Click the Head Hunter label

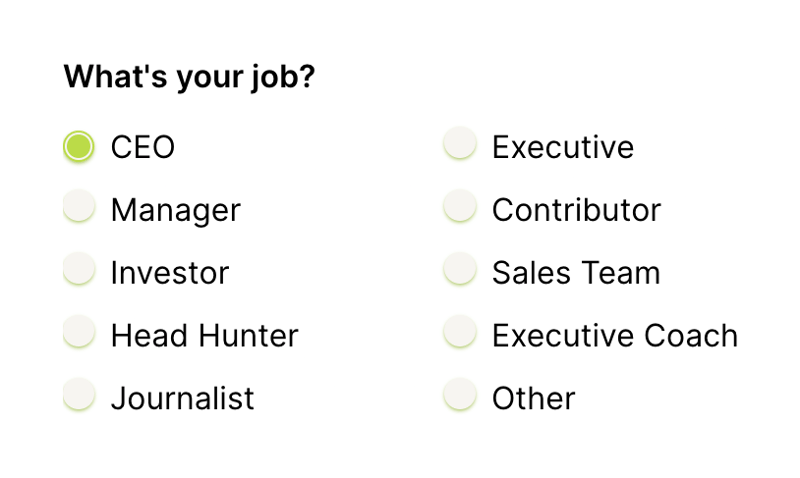click(x=204, y=336)
